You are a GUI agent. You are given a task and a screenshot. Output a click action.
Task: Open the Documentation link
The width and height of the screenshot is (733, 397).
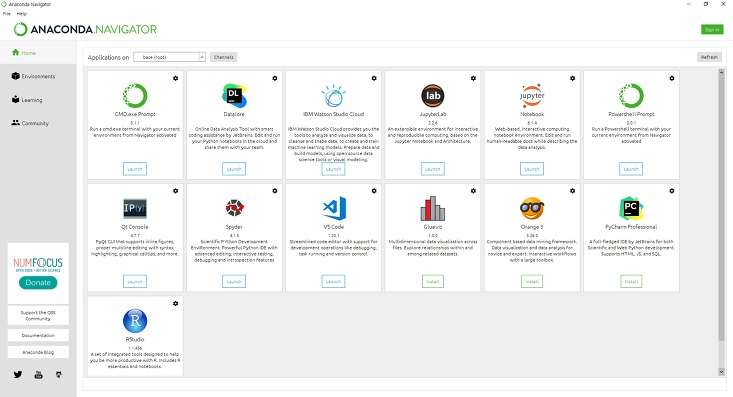pos(38,335)
